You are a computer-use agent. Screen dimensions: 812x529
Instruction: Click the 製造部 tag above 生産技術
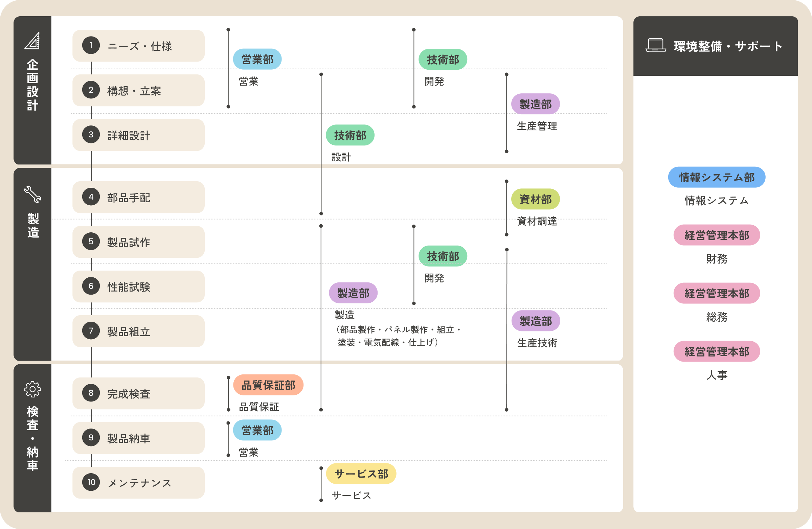[535, 321]
